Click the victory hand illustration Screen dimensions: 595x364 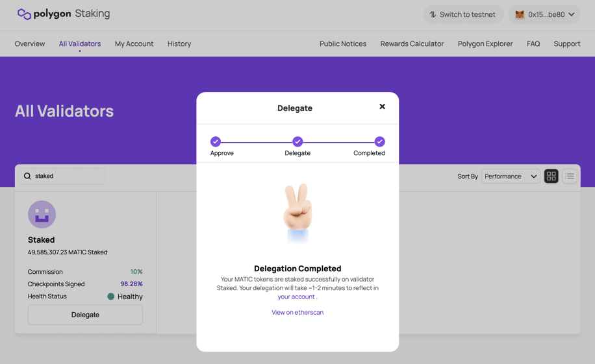[298, 213]
